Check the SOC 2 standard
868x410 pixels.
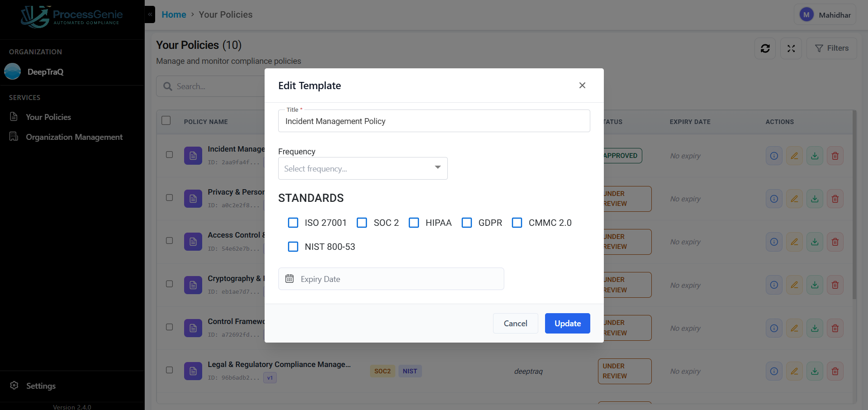[x=362, y=223]
